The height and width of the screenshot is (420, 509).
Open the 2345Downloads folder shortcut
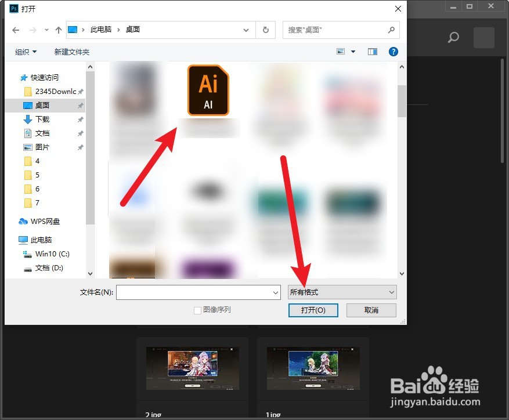coord(55,92)
